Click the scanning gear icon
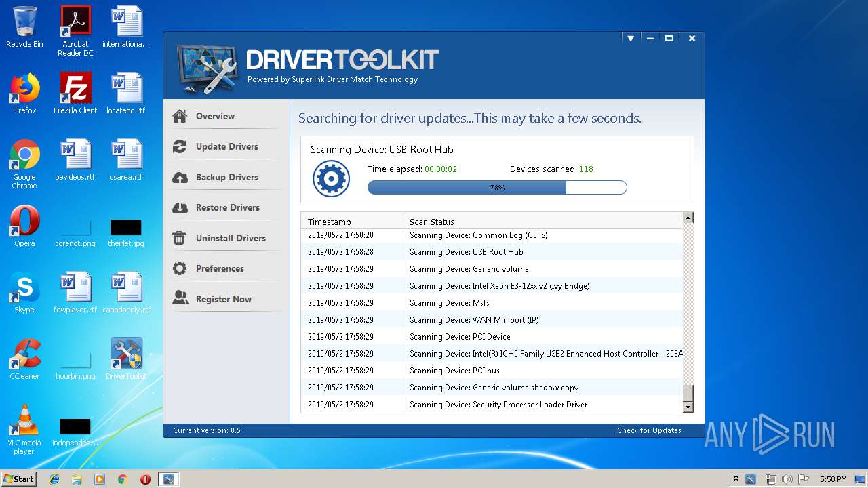 pyautogui.click(x=331, y=179)
